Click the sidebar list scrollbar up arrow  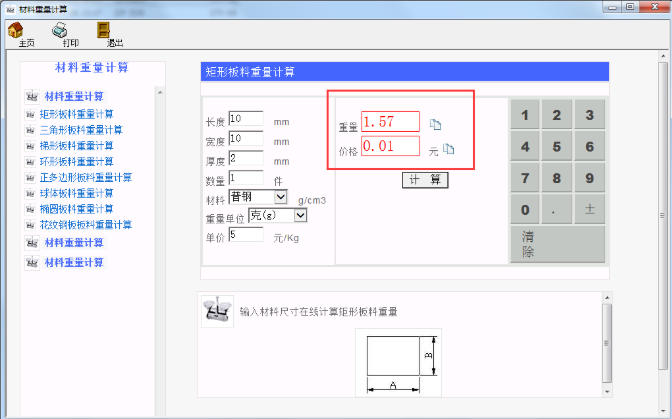pos(159,92)
